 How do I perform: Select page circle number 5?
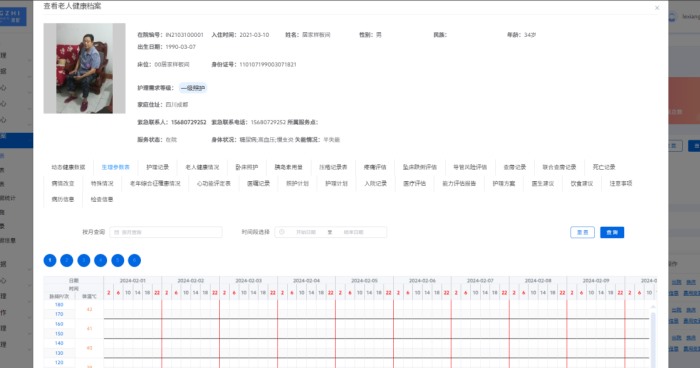pyautogui.click(x=117, y=260)
